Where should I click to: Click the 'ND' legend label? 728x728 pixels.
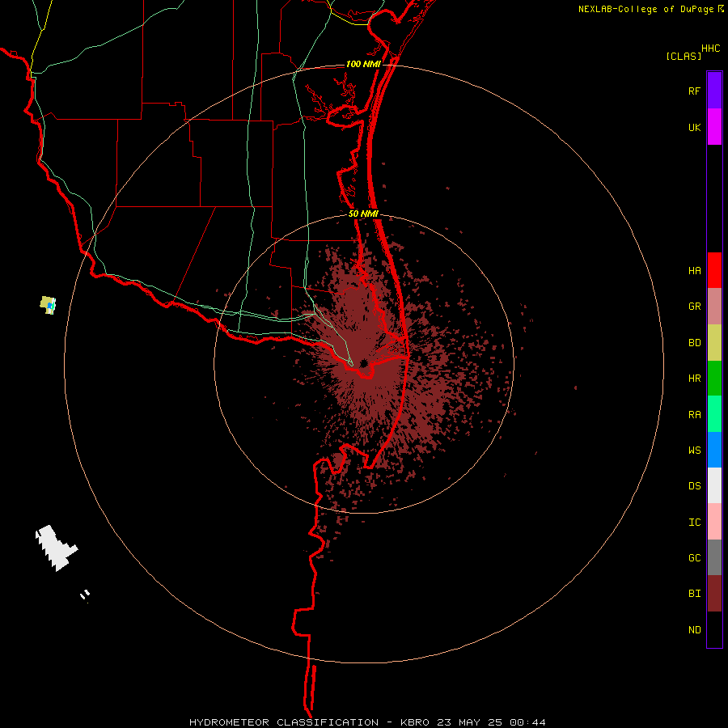click(694, 630)
